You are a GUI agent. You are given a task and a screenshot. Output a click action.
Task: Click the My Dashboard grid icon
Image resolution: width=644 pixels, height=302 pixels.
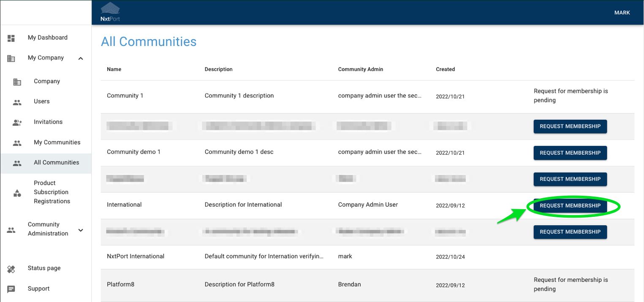point(11,38)
